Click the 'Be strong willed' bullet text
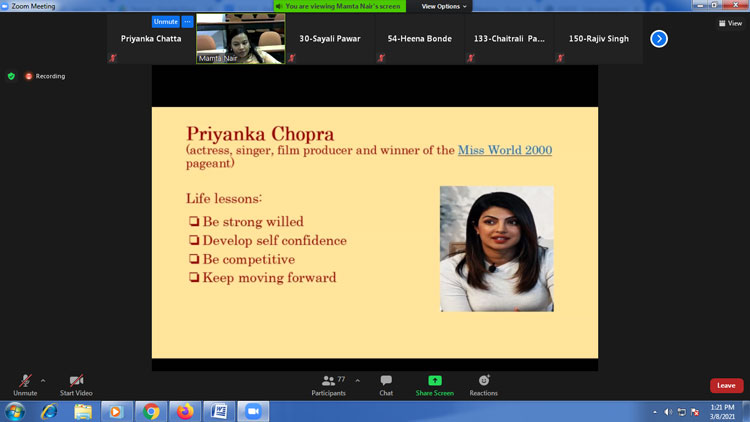This screenshot has width=750, height=422. pyautogui.click(x=253, y=222)
